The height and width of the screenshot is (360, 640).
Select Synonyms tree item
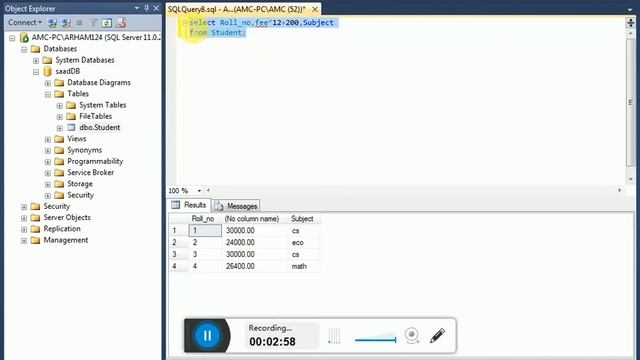[x=84, y=150]
